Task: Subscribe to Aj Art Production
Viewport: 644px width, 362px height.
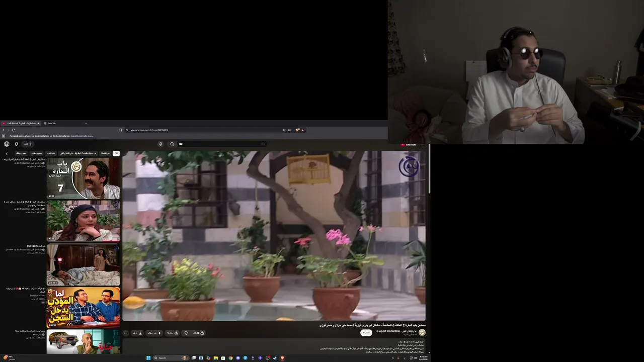Action: pos(366,332)
